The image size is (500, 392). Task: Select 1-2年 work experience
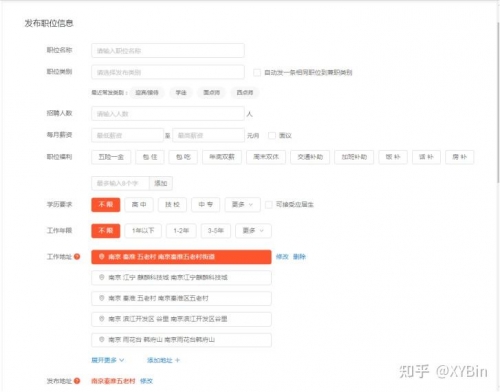181,230
